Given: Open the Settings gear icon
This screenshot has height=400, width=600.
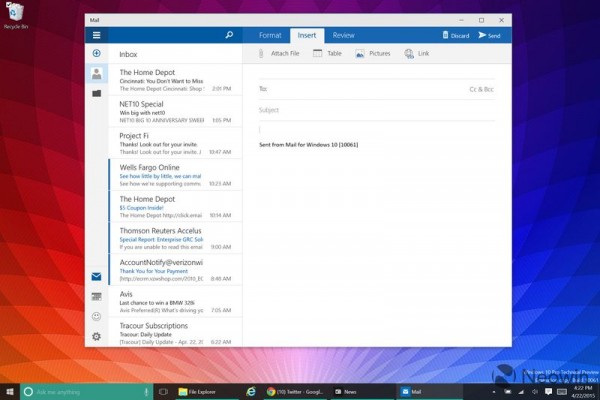Looking at the screenshot, I should (x=96, y=336).
